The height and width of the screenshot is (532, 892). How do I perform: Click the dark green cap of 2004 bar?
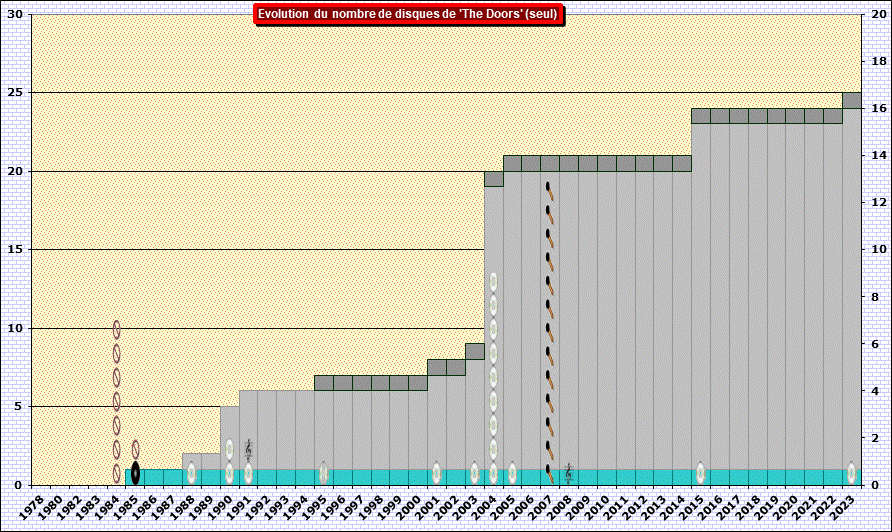coord(493,179)
